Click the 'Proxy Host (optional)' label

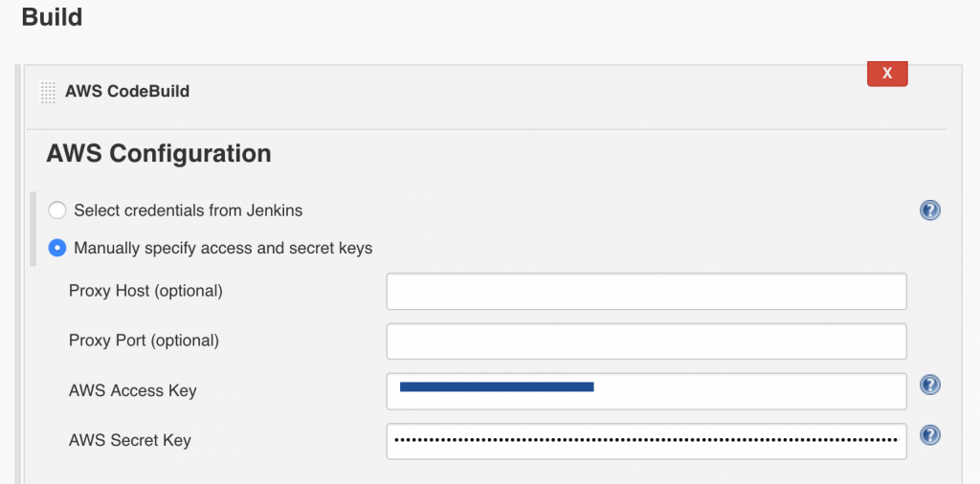pos(145,291)
